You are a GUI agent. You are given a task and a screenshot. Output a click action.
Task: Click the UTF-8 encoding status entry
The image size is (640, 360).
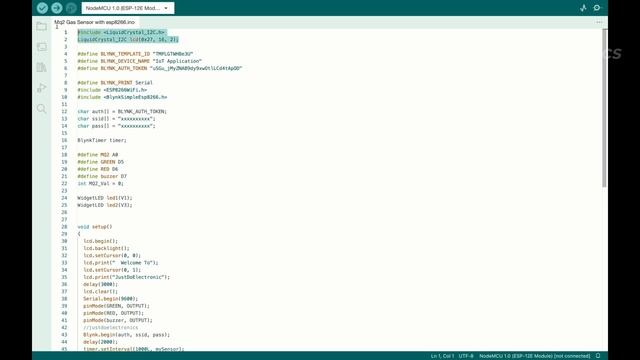[x=466, y=356]
